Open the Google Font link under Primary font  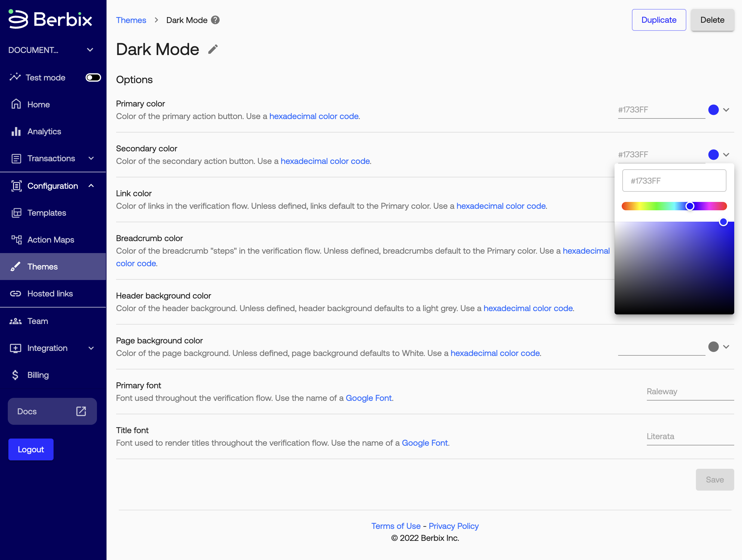click(368, 398)
